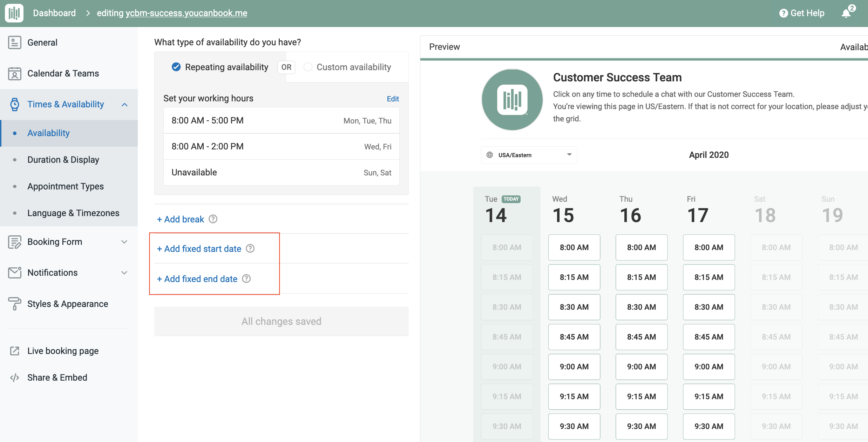Select Custom availability radio option
This screenshot has height=442, width=868.
point(308,67)
